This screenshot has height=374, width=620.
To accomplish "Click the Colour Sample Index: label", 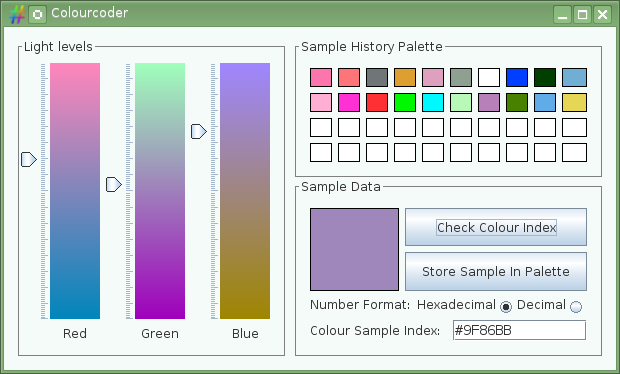I will pyautogui.click(x=375, y=331).
